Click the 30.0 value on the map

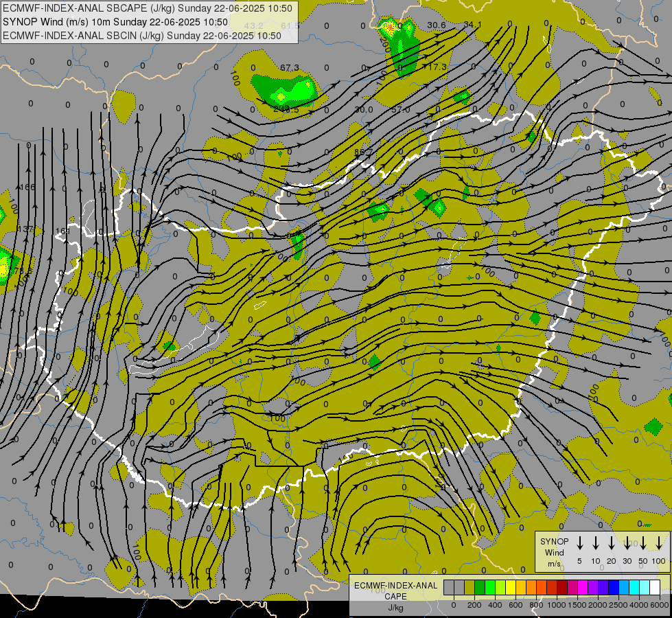click(x=364, y=110)
